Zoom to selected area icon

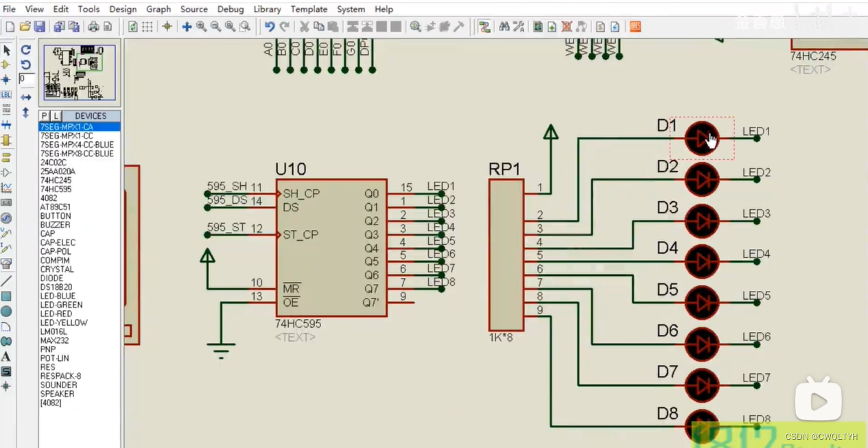244,27
